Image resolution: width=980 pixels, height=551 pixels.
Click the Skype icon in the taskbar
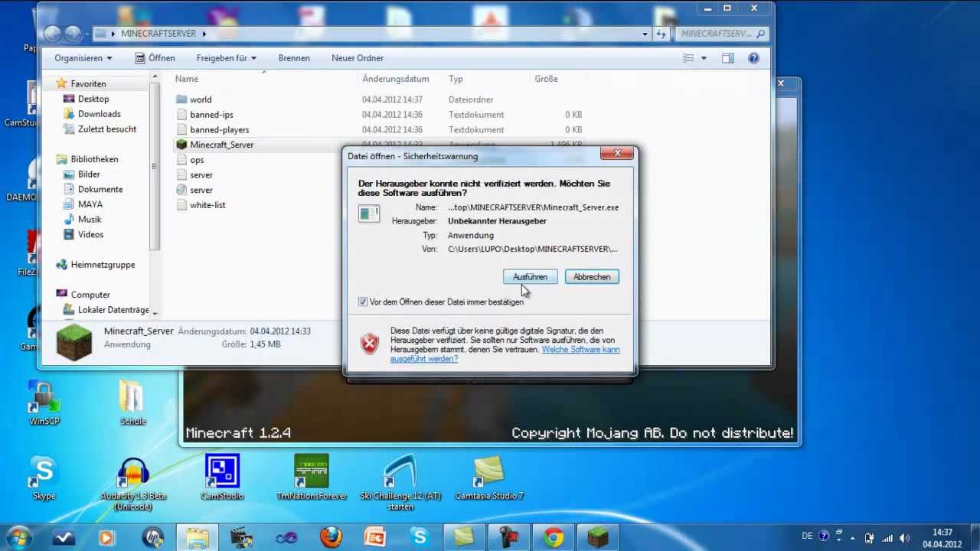[420, 537]
